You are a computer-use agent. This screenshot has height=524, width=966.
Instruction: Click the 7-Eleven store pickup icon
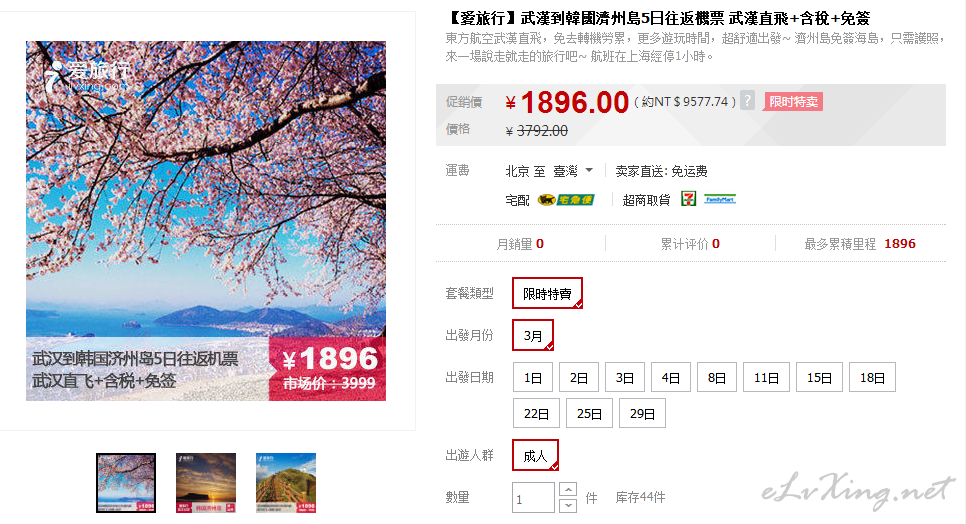coord(688,199)
